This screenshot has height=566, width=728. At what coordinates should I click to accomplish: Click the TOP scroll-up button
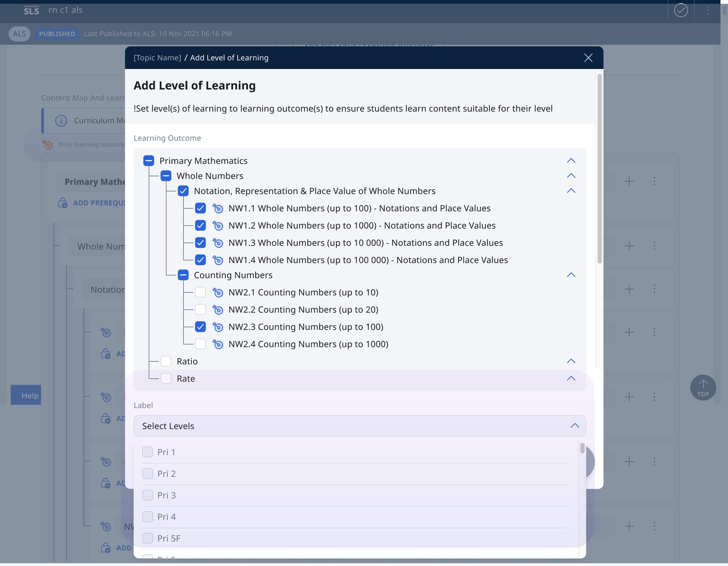click(703, 388)
